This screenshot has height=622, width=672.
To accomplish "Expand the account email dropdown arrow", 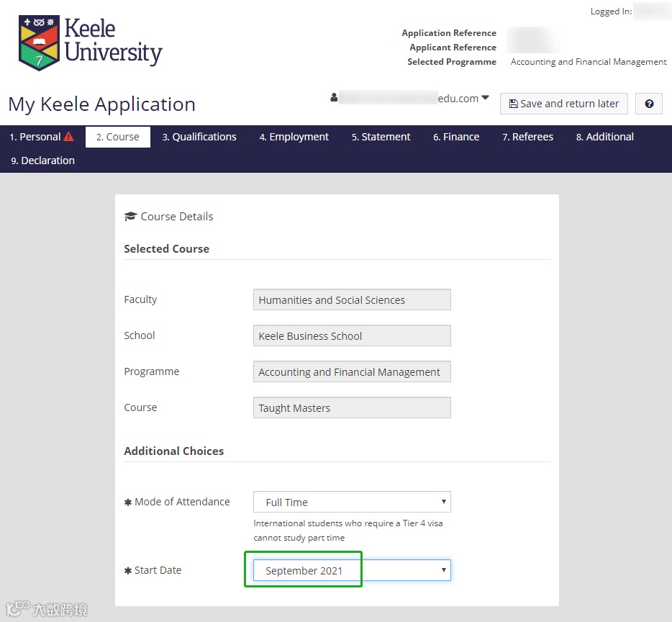I will click(485, 98).
